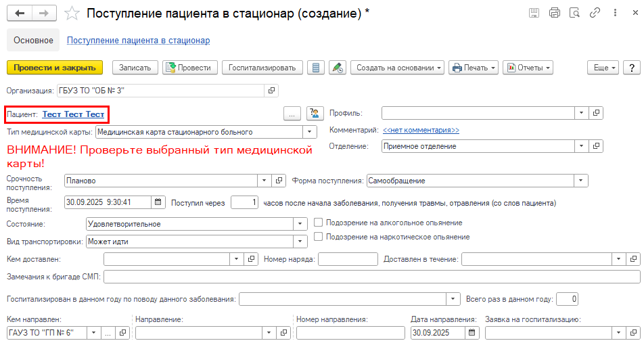Image resolution: width=644 pixels, height=343 pixels.
Task: Click the open-form icon beside Организация field
Action: (x=271, y=90)
